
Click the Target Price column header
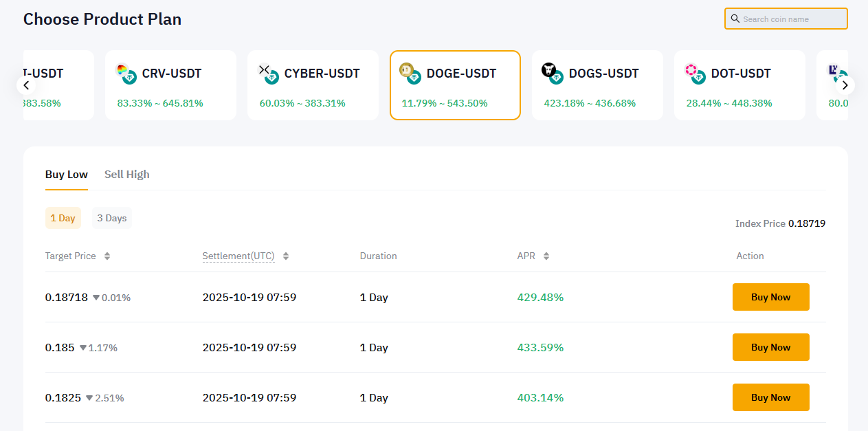(x=71, y=256)
